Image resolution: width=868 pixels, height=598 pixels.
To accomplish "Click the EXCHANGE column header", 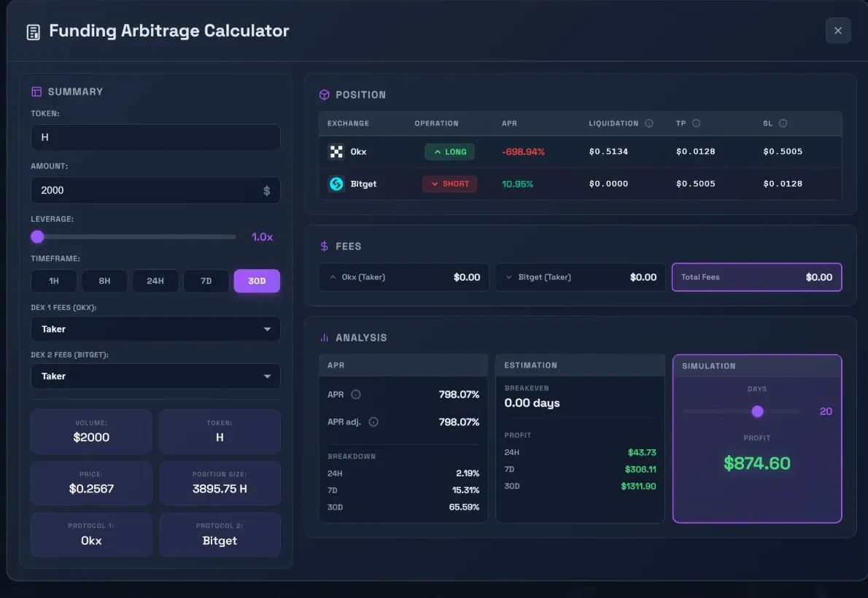I will (348, 123).
